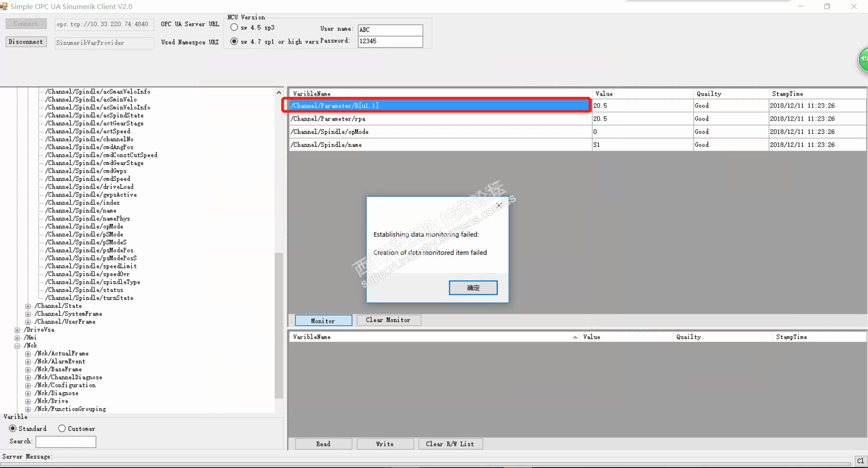This screenshot has width=868, height=468.
Task: Select /Channel/Spindle/cmdConstCutSpeed in the tree
Action: coord(101,155)
